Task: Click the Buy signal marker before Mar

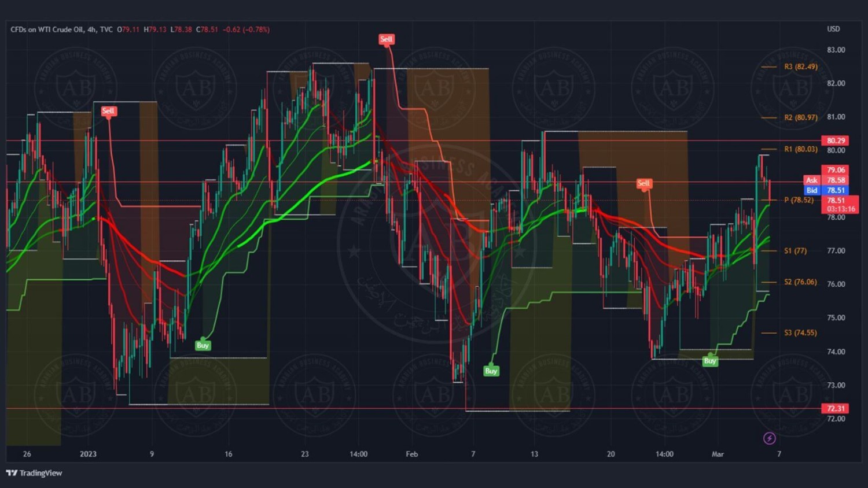Action: point(710,361)
